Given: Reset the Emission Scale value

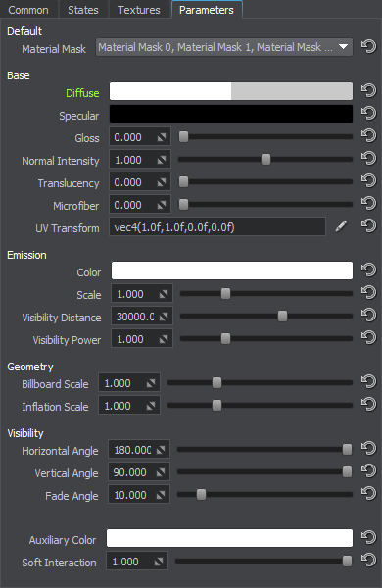Looking at the screenshot, I should (x=368, y=292).
